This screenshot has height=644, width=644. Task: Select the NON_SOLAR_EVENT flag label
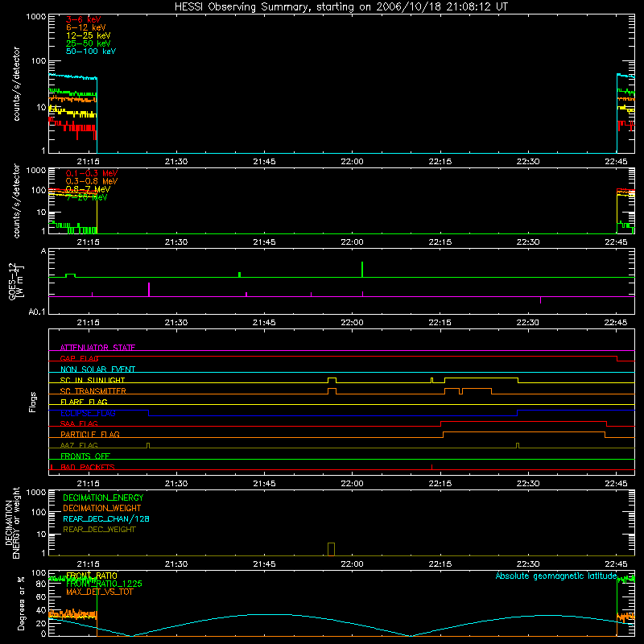coord(97,369)
